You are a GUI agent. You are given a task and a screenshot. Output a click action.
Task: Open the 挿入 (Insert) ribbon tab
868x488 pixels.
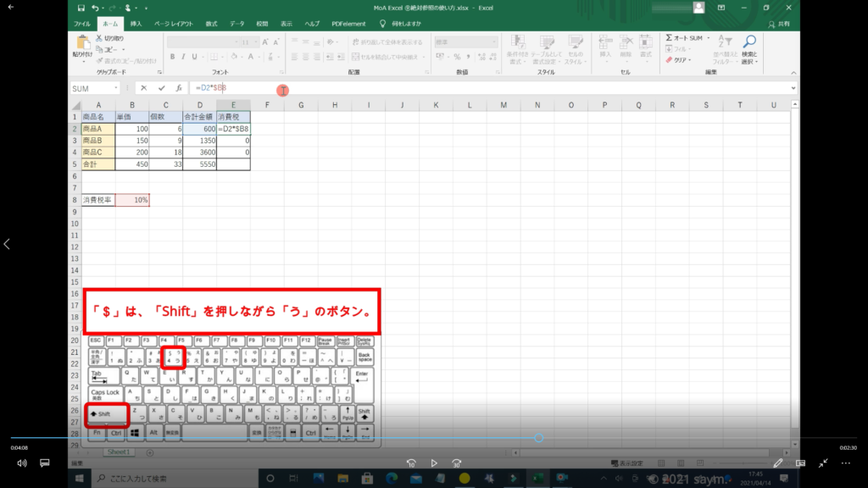point(136,24)
